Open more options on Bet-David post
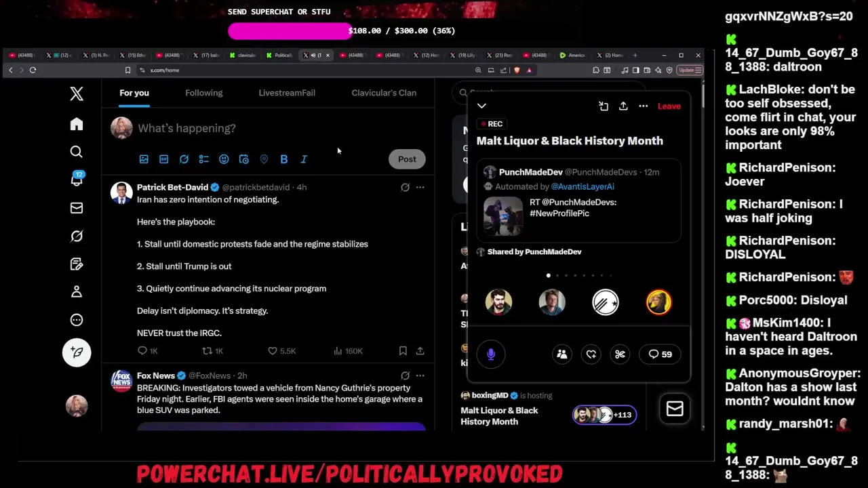The image size is (868, 488). [420, 187]
